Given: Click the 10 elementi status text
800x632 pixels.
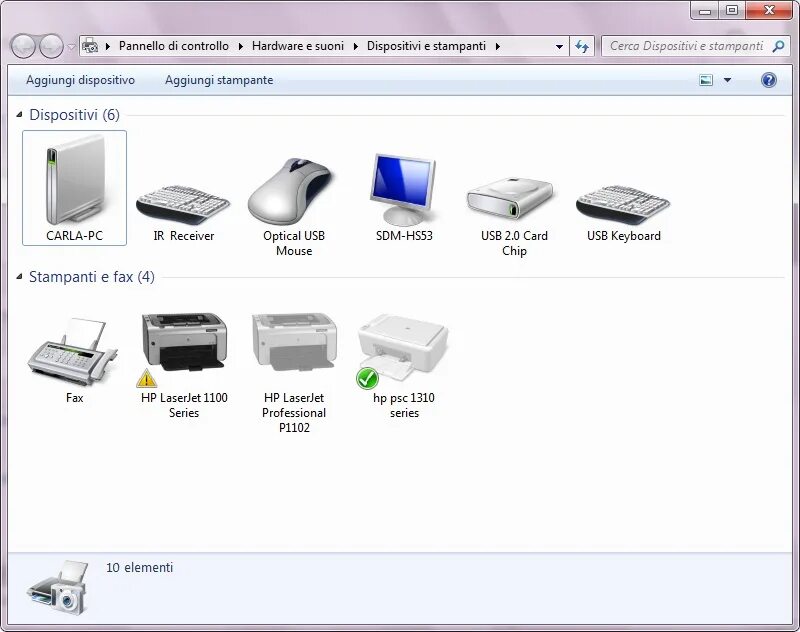Looking at the screenshot, I should pos(139,567).
